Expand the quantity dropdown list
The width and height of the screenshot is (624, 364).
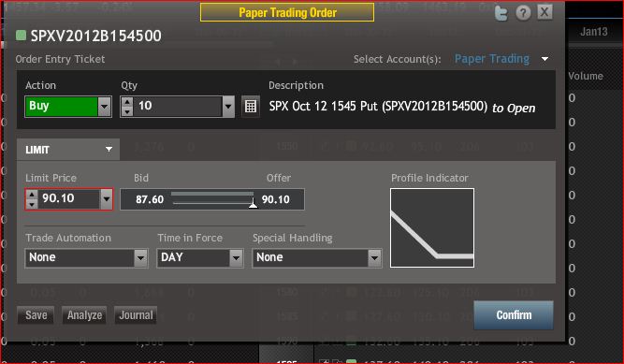pos(228,107)
